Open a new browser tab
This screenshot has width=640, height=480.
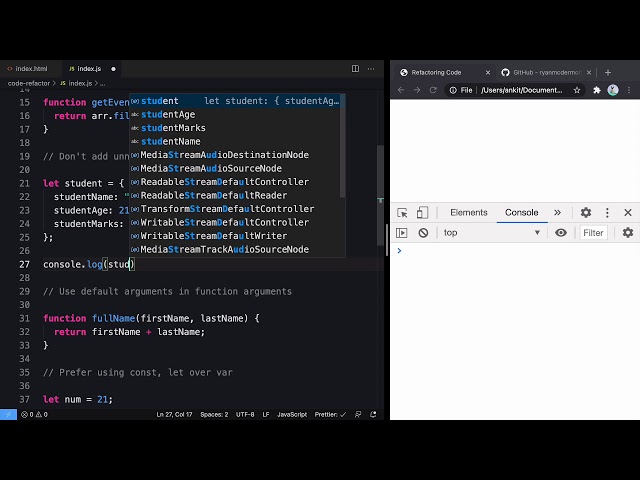(x=608, y=72)
